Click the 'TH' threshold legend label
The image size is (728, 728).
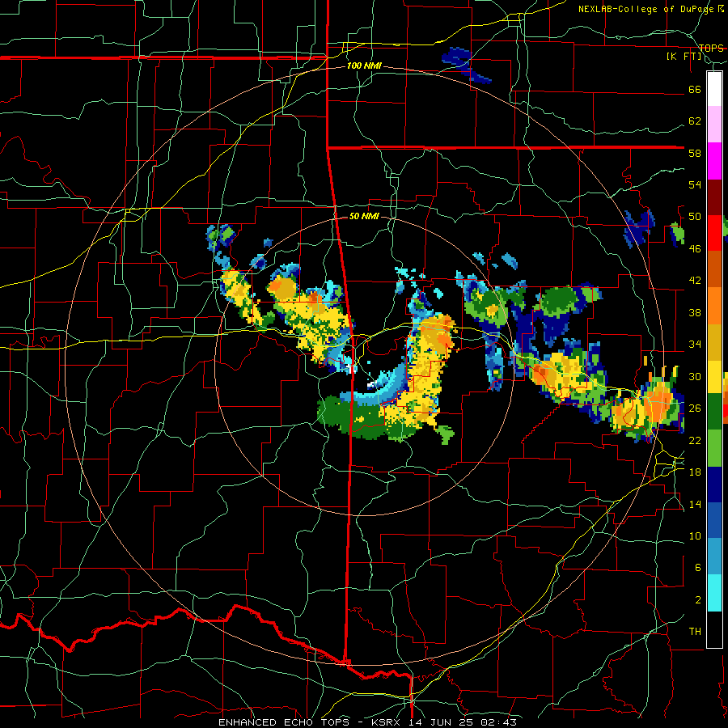[x=695, y=632]
